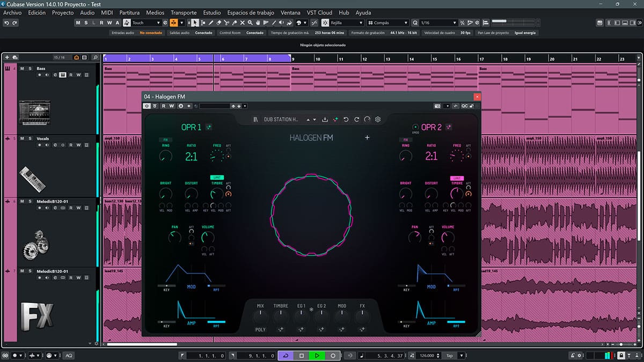Select the Zoom magnifier tool
644x362 pixels.
[251, 23]
